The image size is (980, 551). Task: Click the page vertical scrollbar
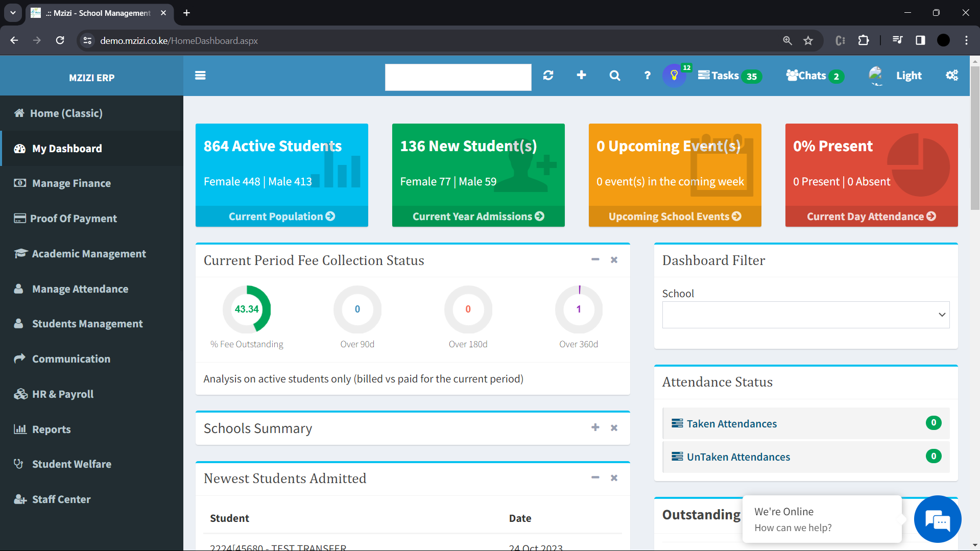(x=975, y=138)
